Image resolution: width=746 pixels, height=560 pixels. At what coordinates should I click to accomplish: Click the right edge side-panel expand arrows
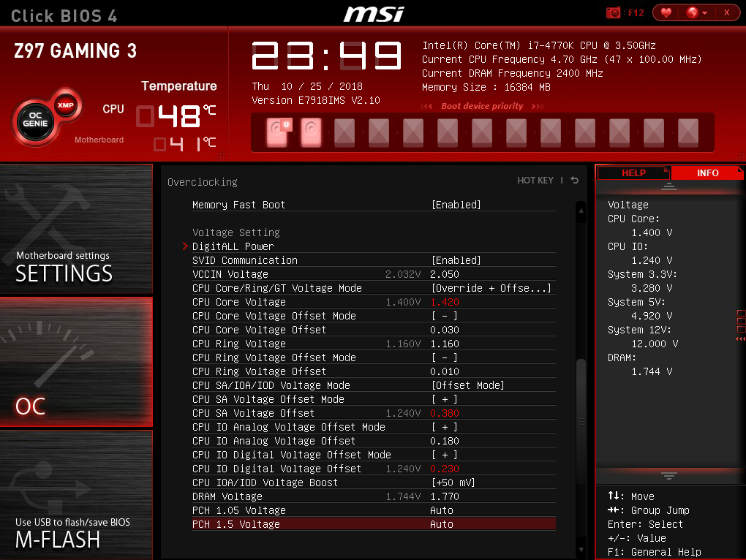pyautogui.click(x=740, y=338)
